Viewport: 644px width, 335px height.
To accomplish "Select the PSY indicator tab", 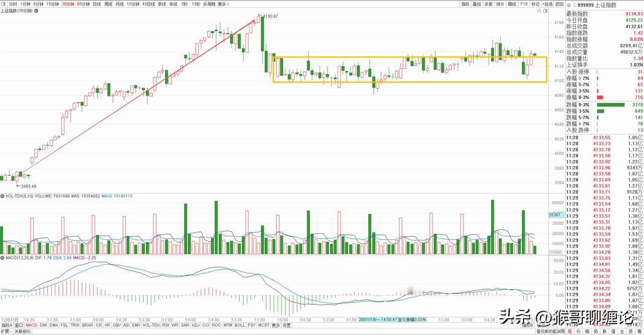I will (x=252, y=325).
